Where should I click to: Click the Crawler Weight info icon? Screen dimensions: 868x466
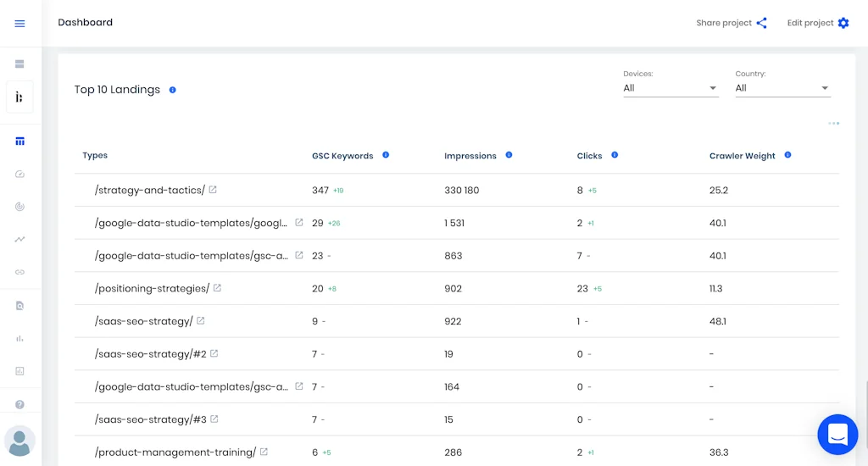(x=787, y=155)
